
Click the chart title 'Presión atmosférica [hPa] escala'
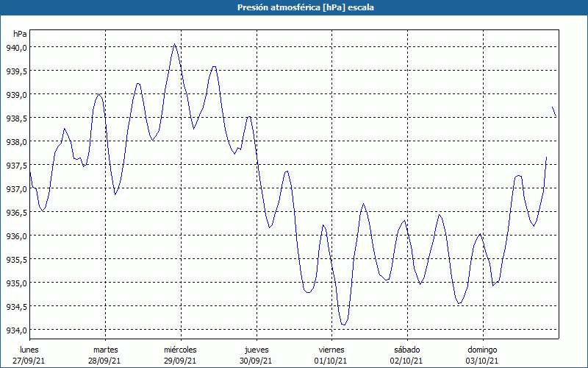click(x=306, y=7)
